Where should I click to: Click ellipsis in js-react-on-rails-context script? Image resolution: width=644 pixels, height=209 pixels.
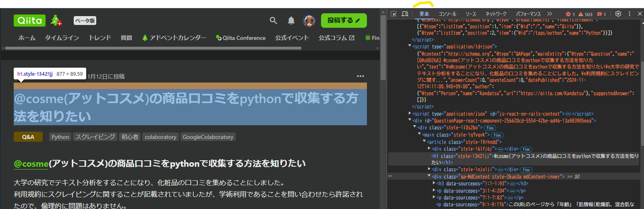568,114
